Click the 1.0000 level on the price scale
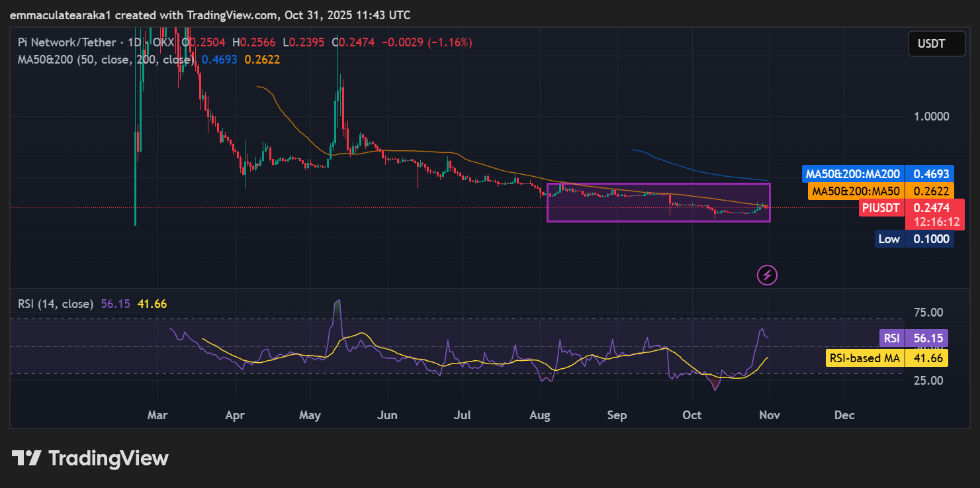 (930, 116)
